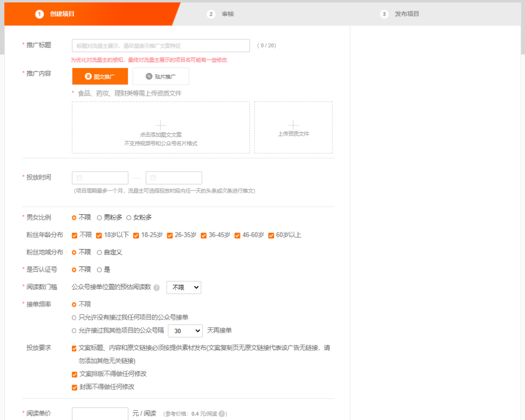
Task: Click plus icon to add 图文文案
Action: pos(161,125)
